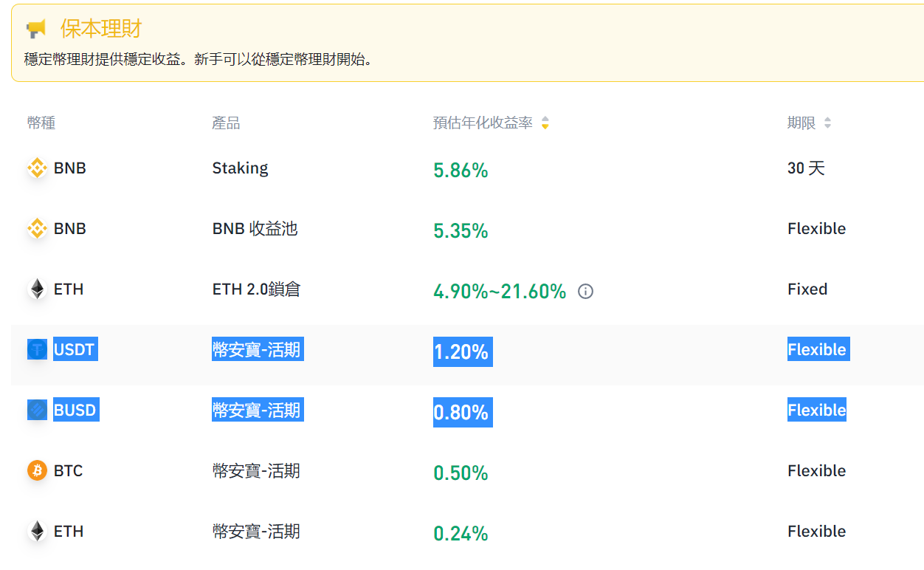Click Flexible in the 0.24% ETH row
The image size is (924, 570).
[816, 532]
